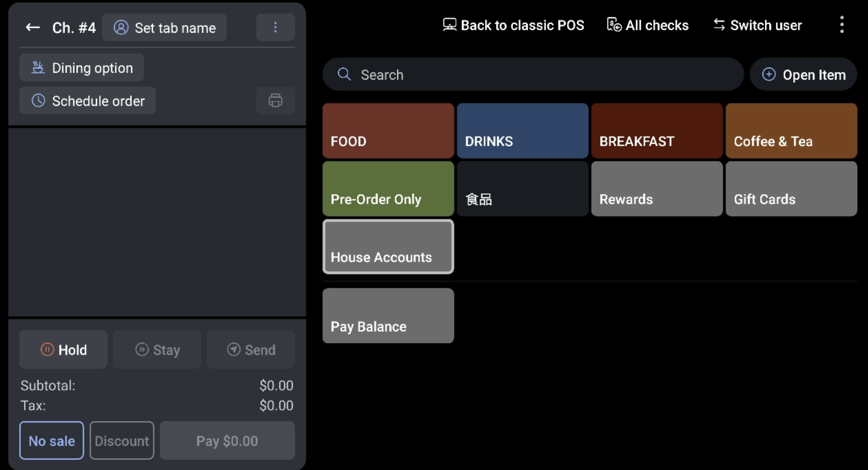
Task: Open the top-right three-dot overflow menu
Action: 841,24
